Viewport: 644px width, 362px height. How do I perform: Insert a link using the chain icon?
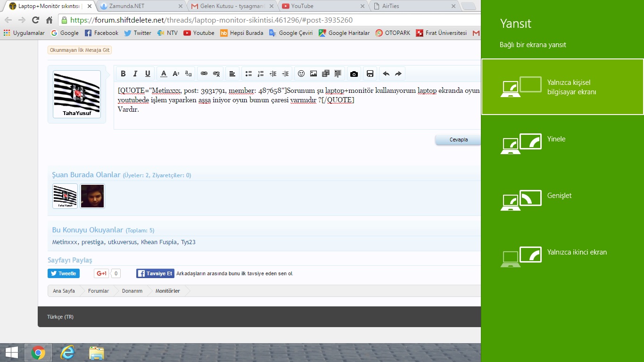(x=204, y=74)
